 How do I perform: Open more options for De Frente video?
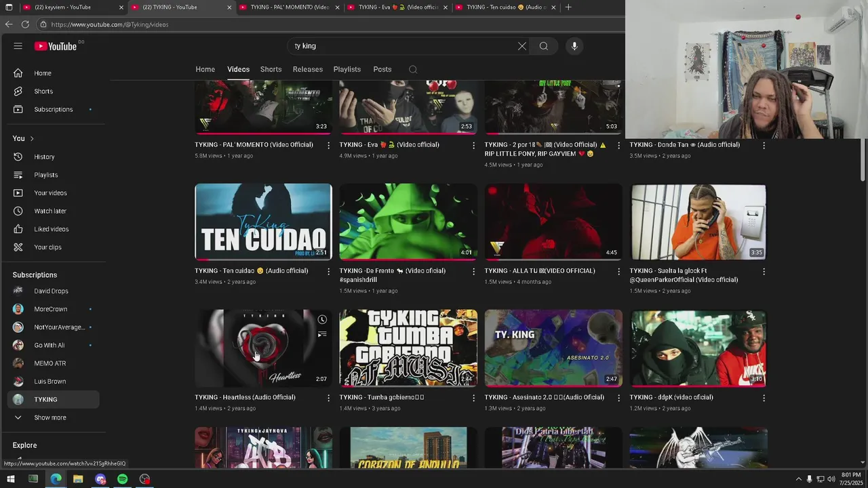coord(474,271)
